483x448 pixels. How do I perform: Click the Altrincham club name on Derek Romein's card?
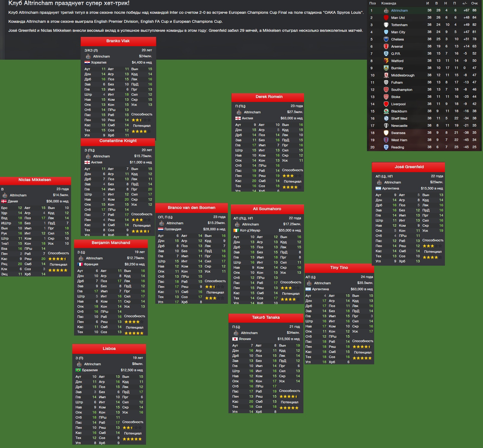[x=252, y=112]
